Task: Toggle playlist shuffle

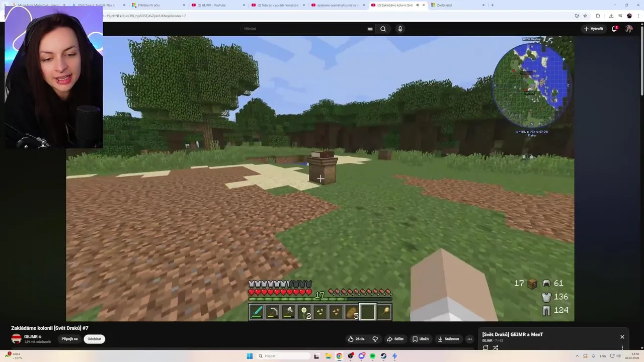Action: (x=496, y=347)
